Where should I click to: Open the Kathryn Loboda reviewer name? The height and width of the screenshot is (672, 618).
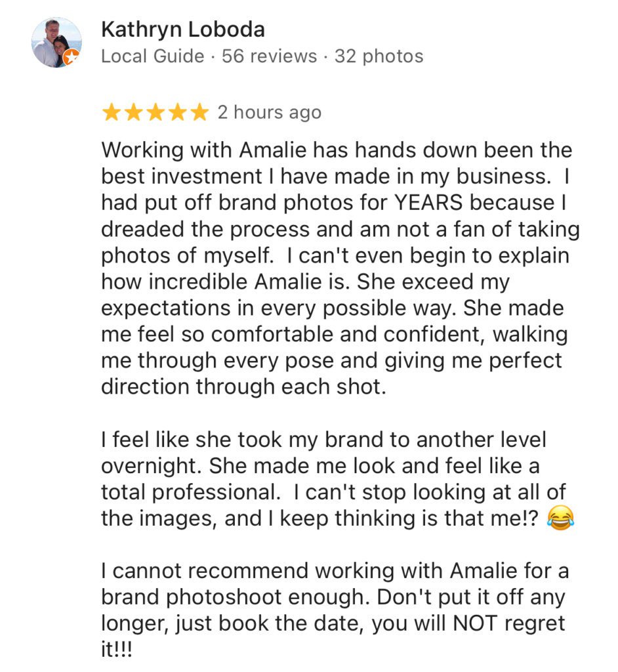pos(182,30)
